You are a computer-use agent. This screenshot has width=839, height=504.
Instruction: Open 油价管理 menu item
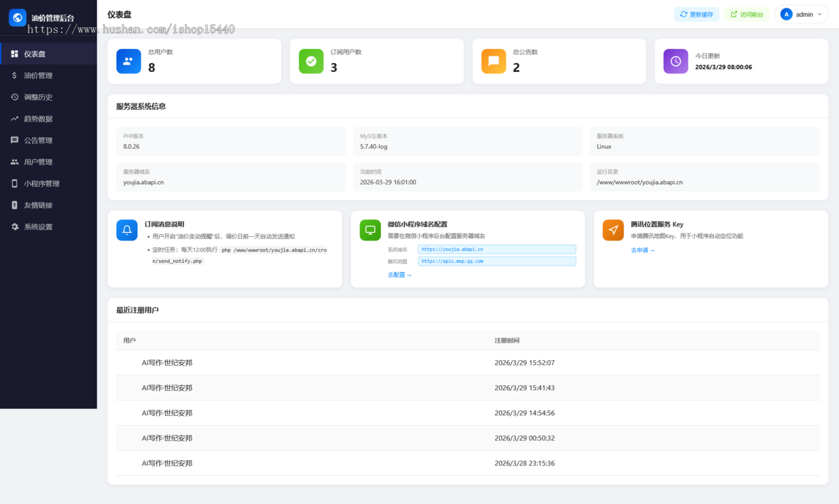click(48, 75)
